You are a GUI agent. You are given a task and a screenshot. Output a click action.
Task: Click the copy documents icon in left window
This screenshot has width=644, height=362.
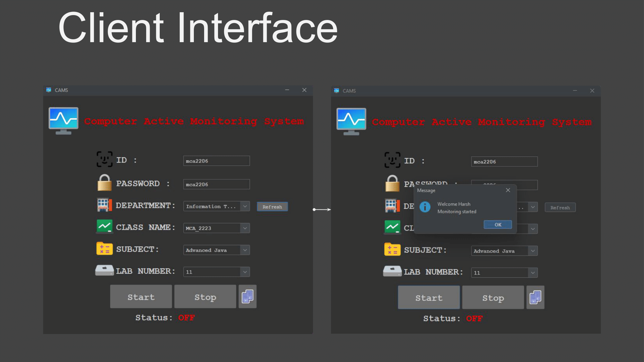coord(247,296)
